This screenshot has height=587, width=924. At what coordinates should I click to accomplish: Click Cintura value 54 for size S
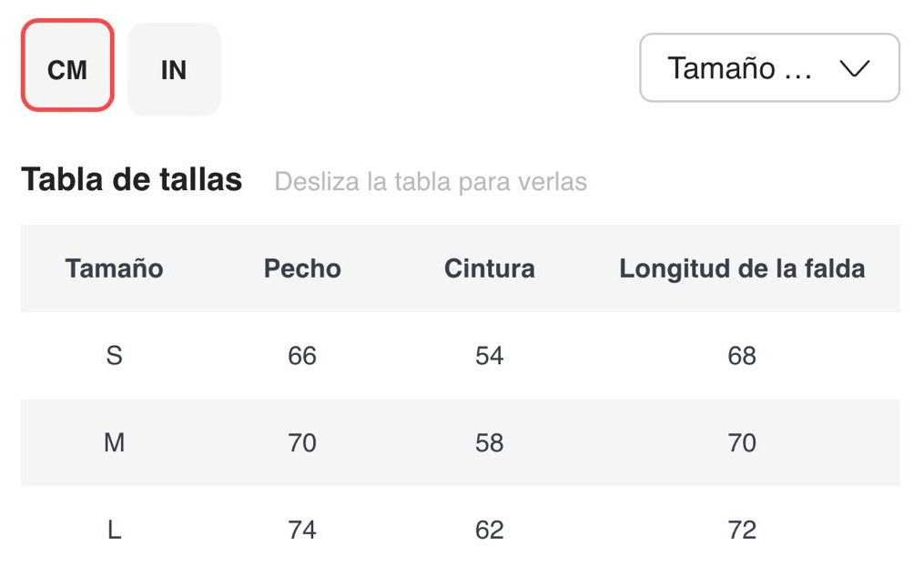(489, 355)
